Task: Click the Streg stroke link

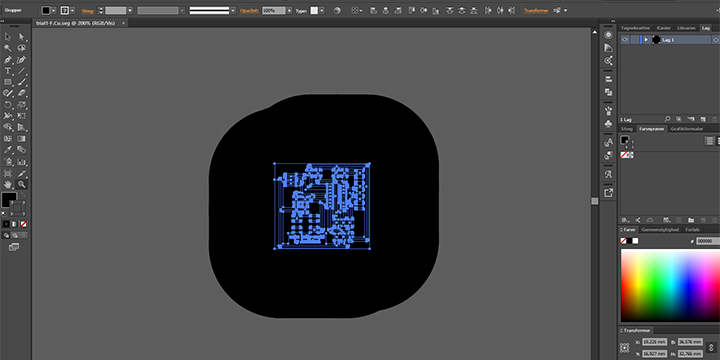Action: (88, 11)
